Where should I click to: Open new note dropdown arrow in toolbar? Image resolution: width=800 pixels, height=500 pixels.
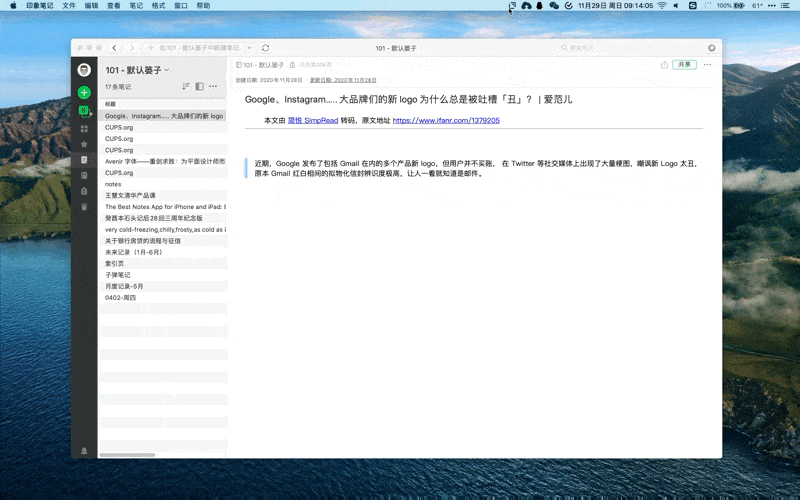(x=249, y=48)
